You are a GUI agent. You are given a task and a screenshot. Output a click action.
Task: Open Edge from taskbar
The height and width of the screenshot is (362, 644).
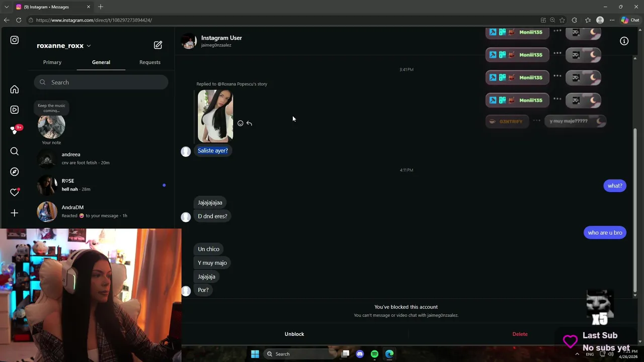tap(389, 354)
